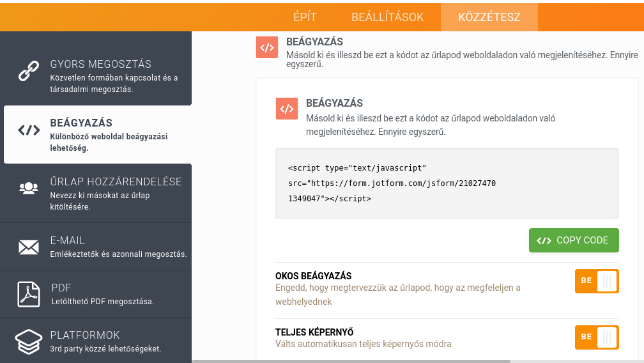Click the orange code icon inside Beágyazás card
This screenshot has height=363, width=644.
(x=287, y=109)
